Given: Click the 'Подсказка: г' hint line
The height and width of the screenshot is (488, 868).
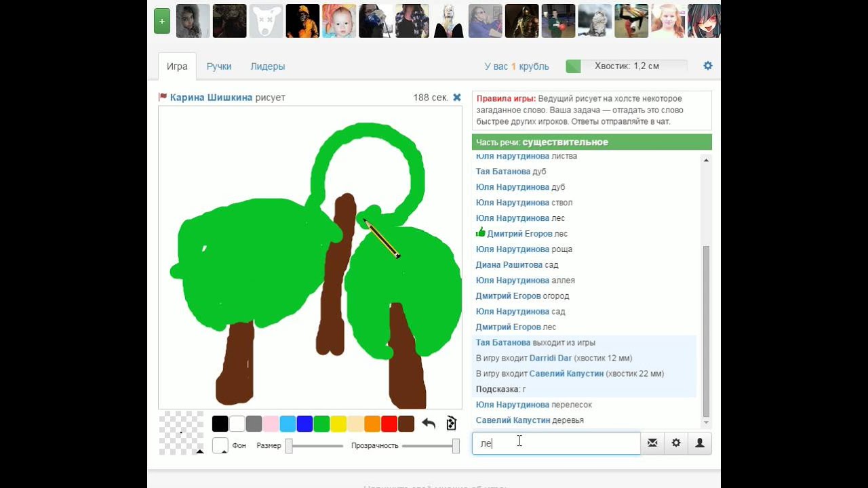Looking at the screenshot, I should click(x=501, y=389).
